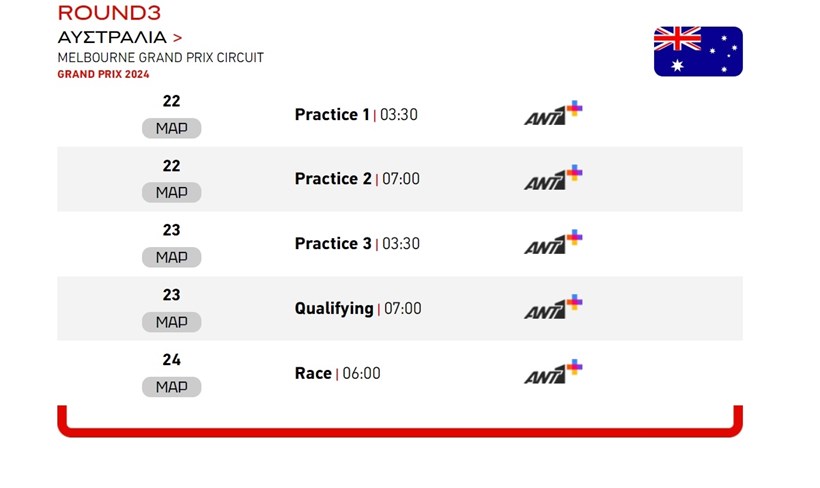
Task: Select the ΜΑΡ badge for Practice 3
Action: click(172, 257)
